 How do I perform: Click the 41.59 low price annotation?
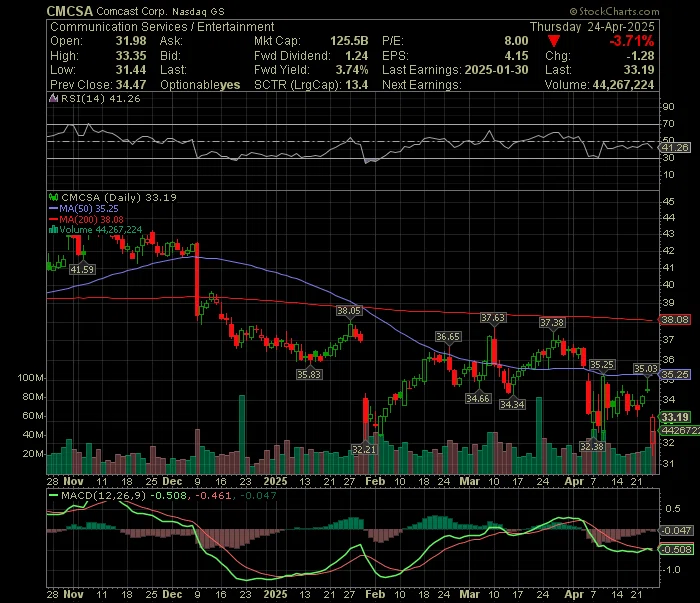82,270
